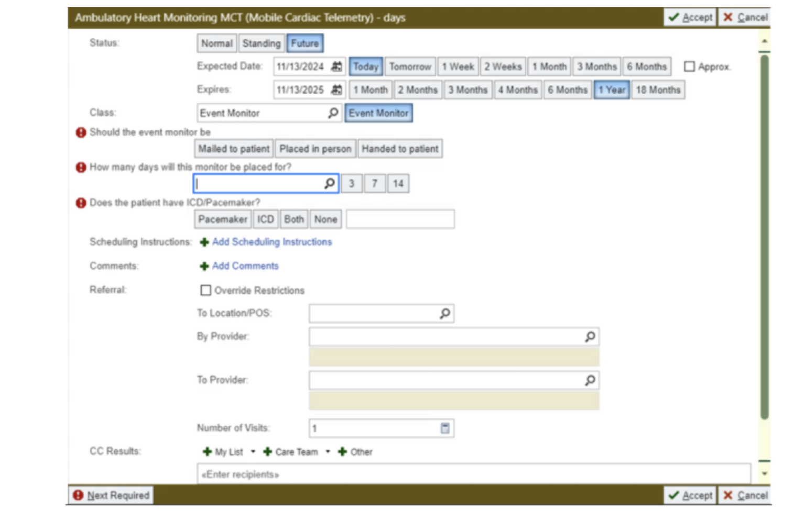Select 14 days for monitor placement
This screenshot has width=805, height=532.
tap(398, 184)
